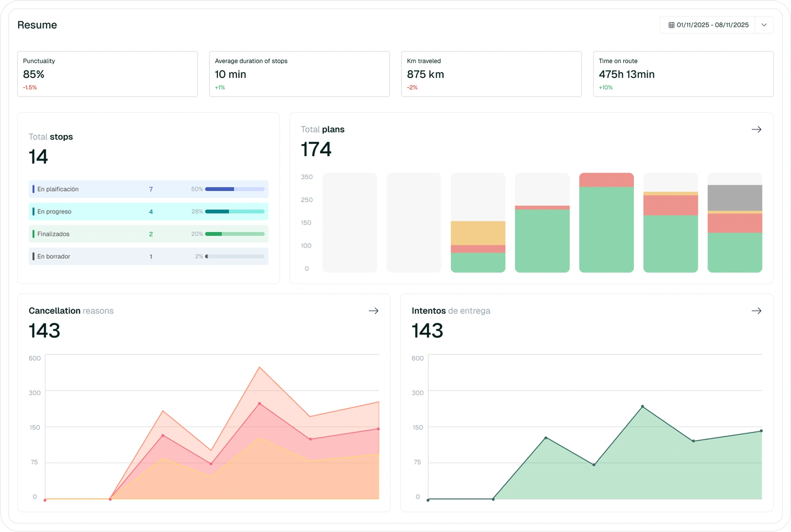Open Intentos de entrega details via arrow icon
The width and height of the screenshot is (791, 532).
click(757, 311)
